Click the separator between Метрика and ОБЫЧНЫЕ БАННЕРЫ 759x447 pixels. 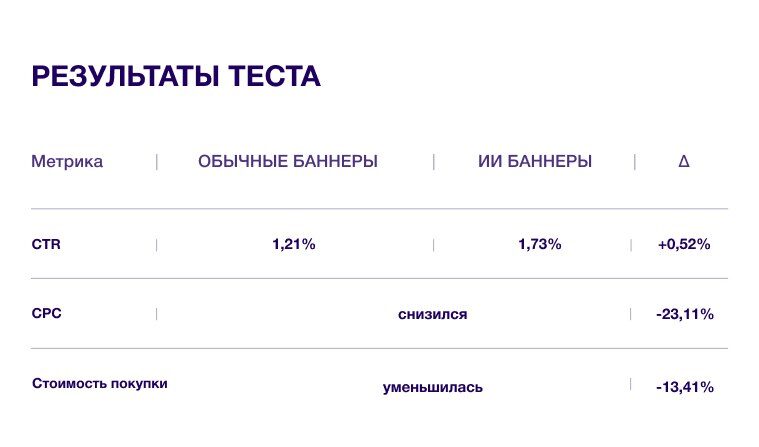pos(156,162)
